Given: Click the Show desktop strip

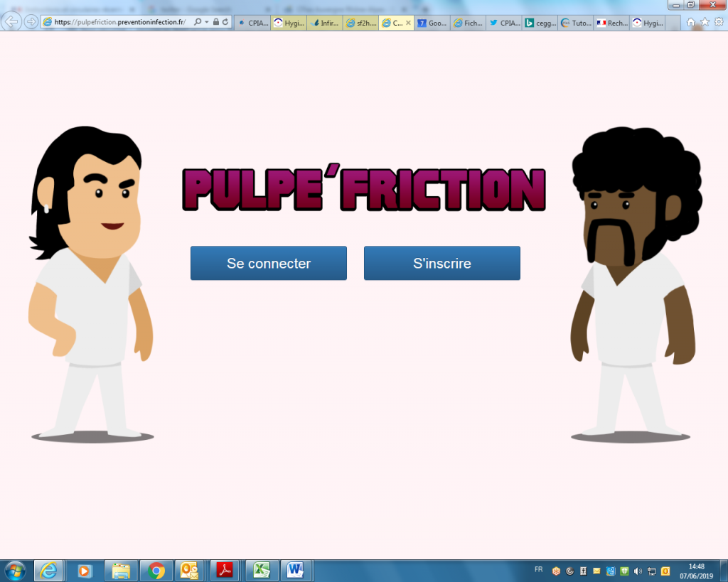Looking at the screenshot, I should pyautogui.click(x=723, y=571).
